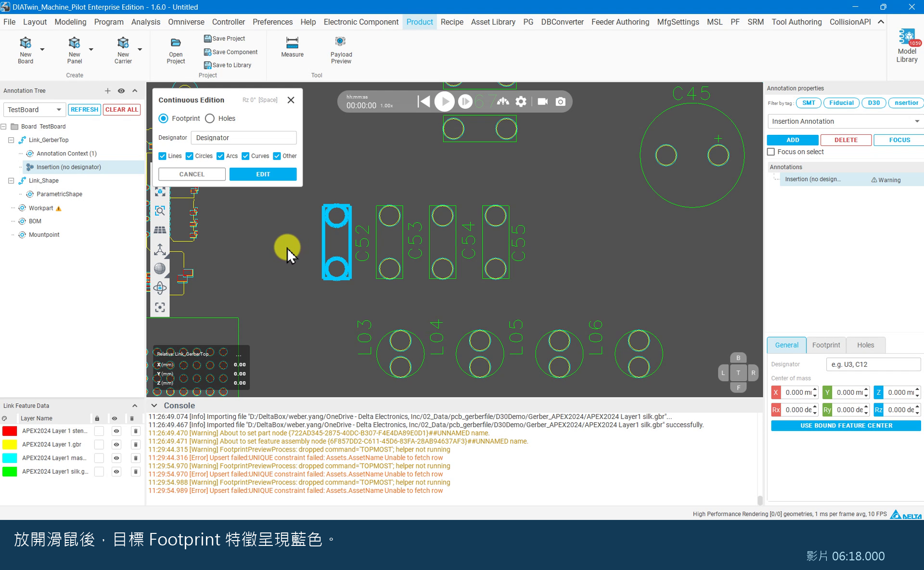Open simulation speed gauge
The height and width of the screenshot is (570, 924).
[503, 102]
